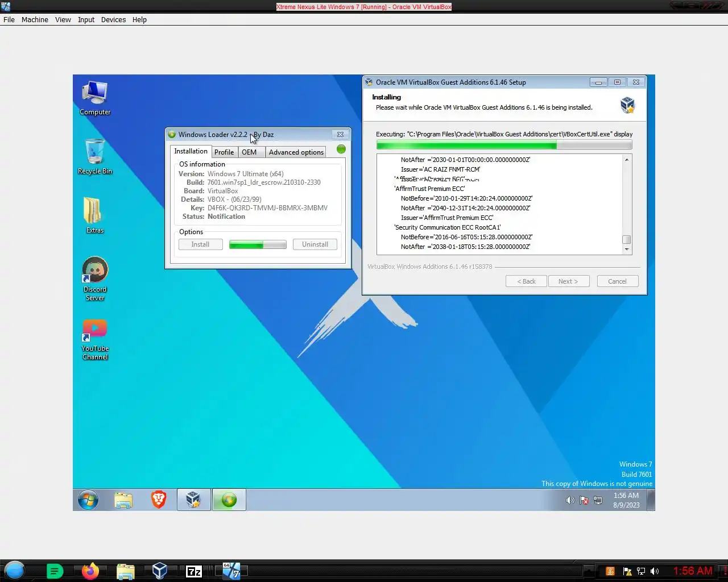Viewport: 728px width, 582px height.
Task: Click the install log scroll up arrow
Action: [x=627, y=160]
